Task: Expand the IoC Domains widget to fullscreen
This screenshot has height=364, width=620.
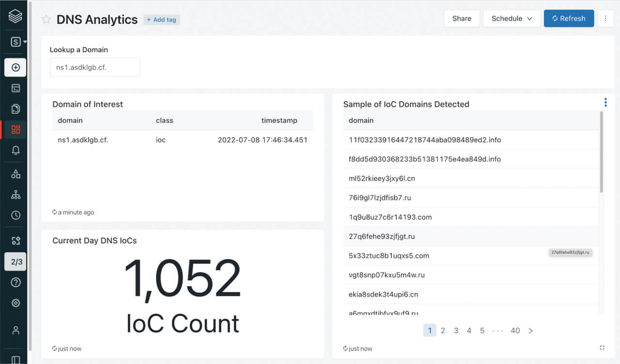Action: [x=602, y=348]
